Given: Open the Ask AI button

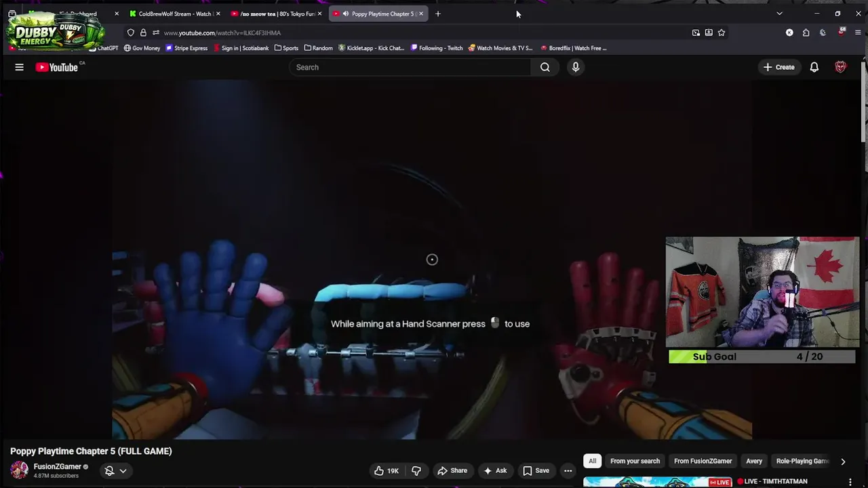Looking at the screenshot, I should (x=494, y=470).
